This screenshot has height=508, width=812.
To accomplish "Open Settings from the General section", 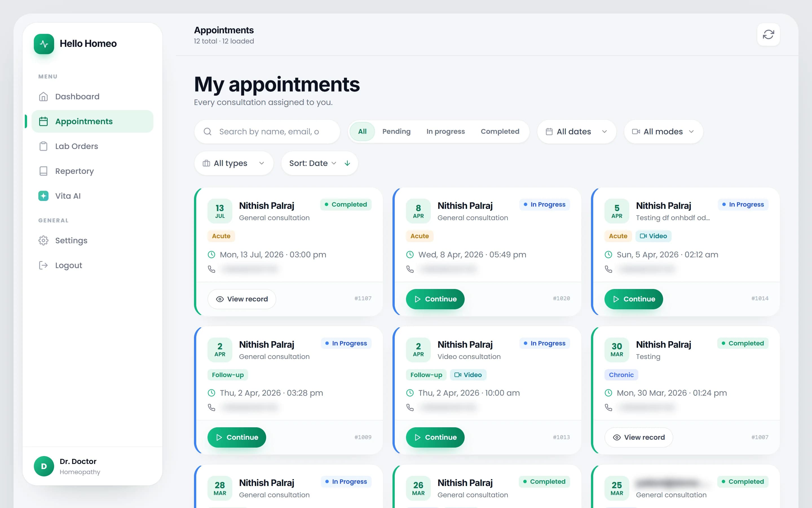I will pos(92,240).
